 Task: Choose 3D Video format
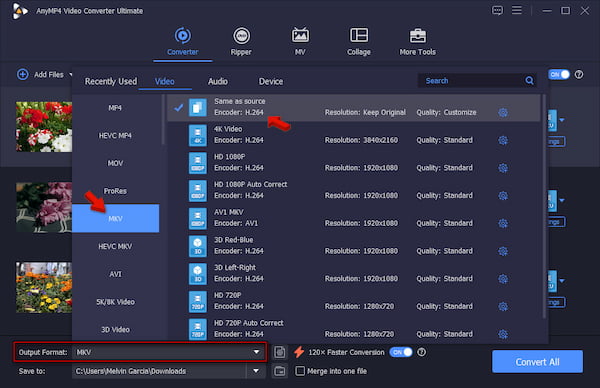tap(115, 329)
